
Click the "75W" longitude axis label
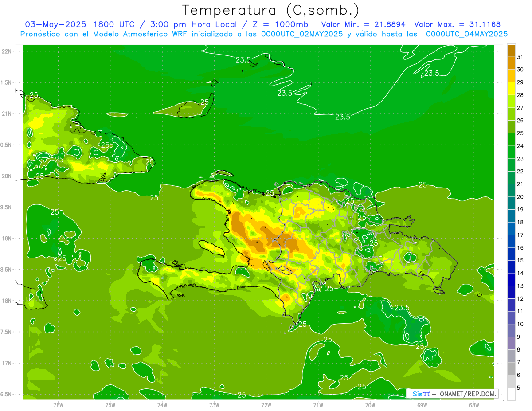tap(110, 405)
